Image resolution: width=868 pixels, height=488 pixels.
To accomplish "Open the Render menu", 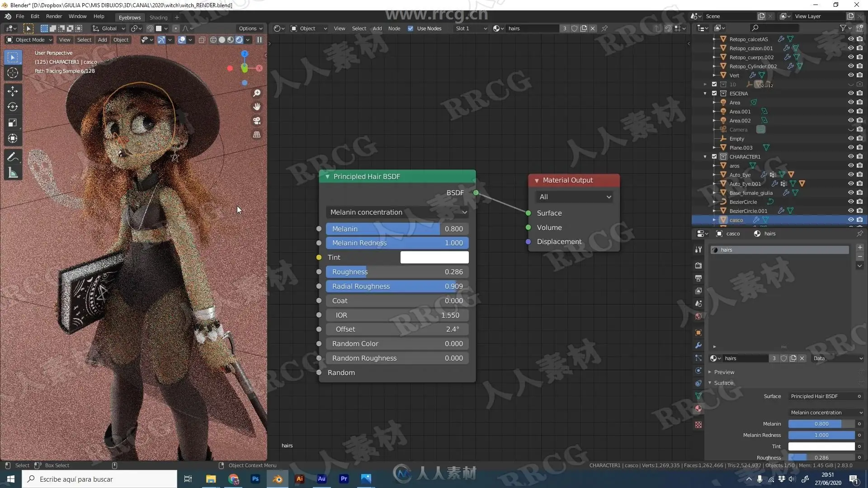I will 54,16.
